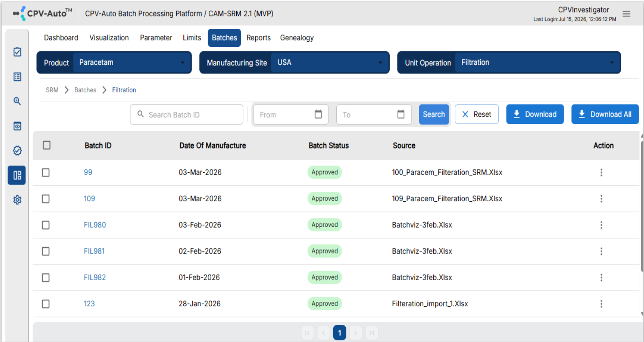Open action menu for batch 99
The width and height of the screenshot is (644, 342).
tap(601, 172)
